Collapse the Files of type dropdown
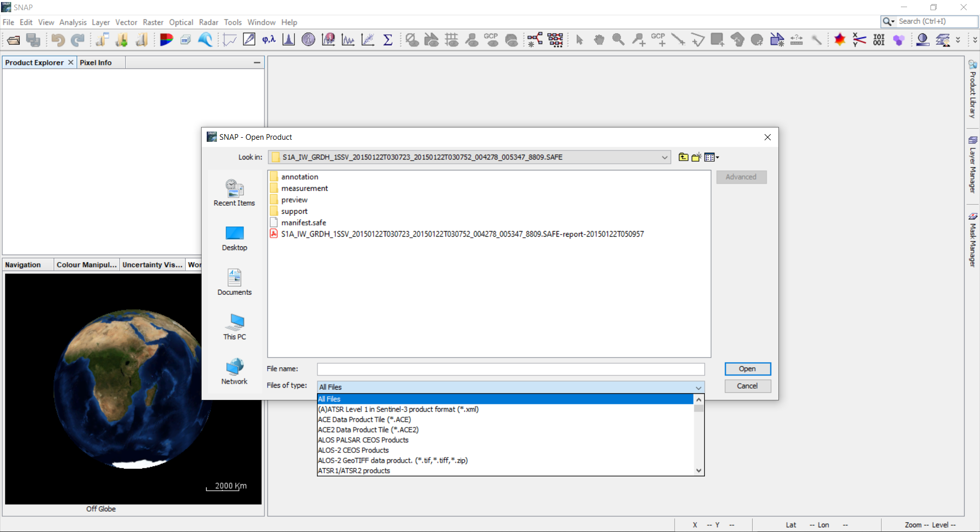The height and width of the screenshot is (532, 980). click(698, 388)
